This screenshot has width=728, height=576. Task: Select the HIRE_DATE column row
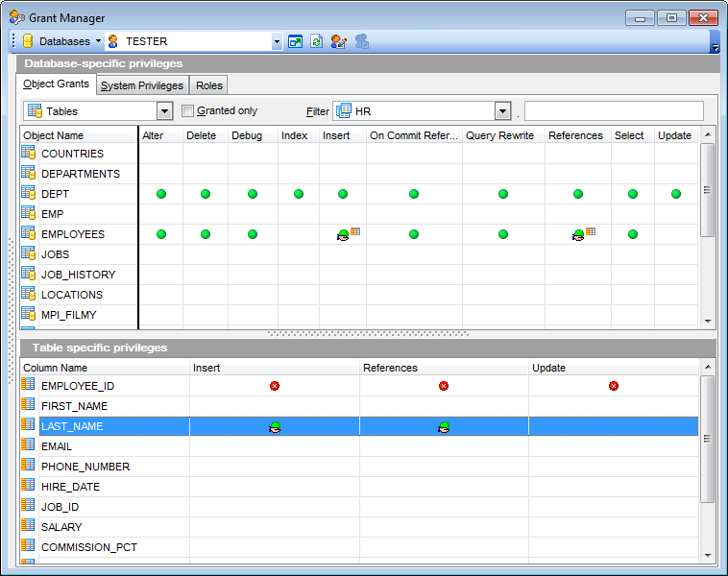pos(359,487)
